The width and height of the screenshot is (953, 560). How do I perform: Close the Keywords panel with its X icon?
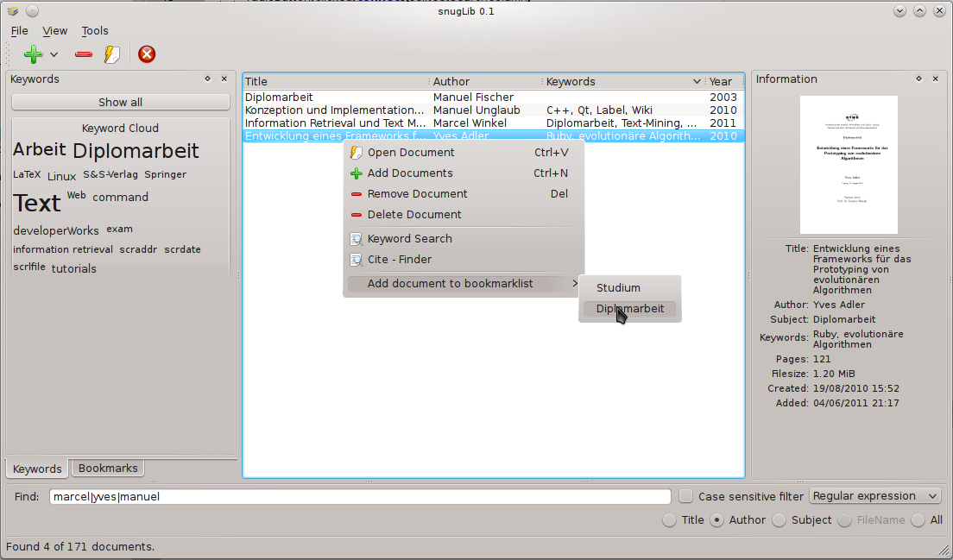pos(224,79)
